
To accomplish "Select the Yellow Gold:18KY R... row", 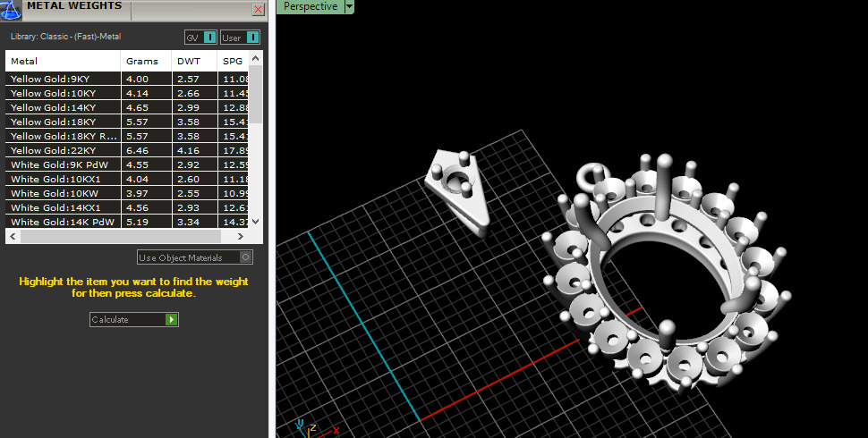I will pyautogui.click(x=127, y=136).
